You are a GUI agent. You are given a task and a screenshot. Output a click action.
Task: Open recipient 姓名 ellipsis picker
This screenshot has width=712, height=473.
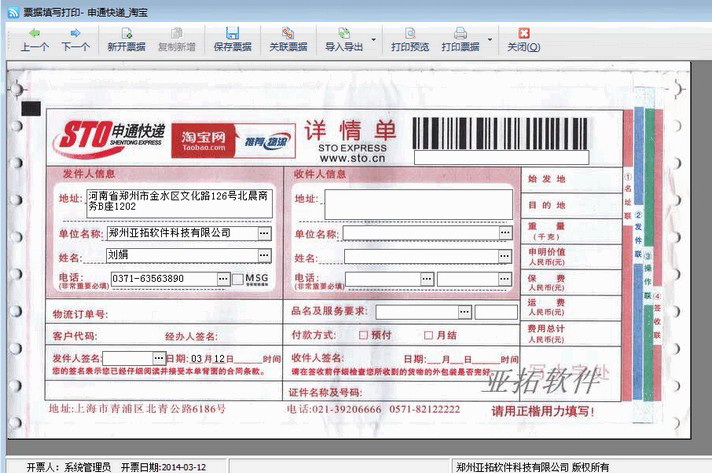505,257
